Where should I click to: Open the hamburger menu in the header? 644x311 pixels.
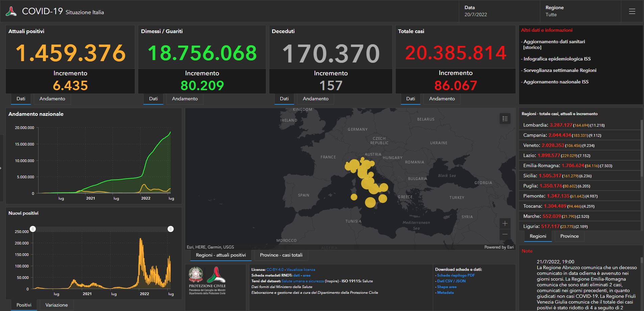click(632, 11)
